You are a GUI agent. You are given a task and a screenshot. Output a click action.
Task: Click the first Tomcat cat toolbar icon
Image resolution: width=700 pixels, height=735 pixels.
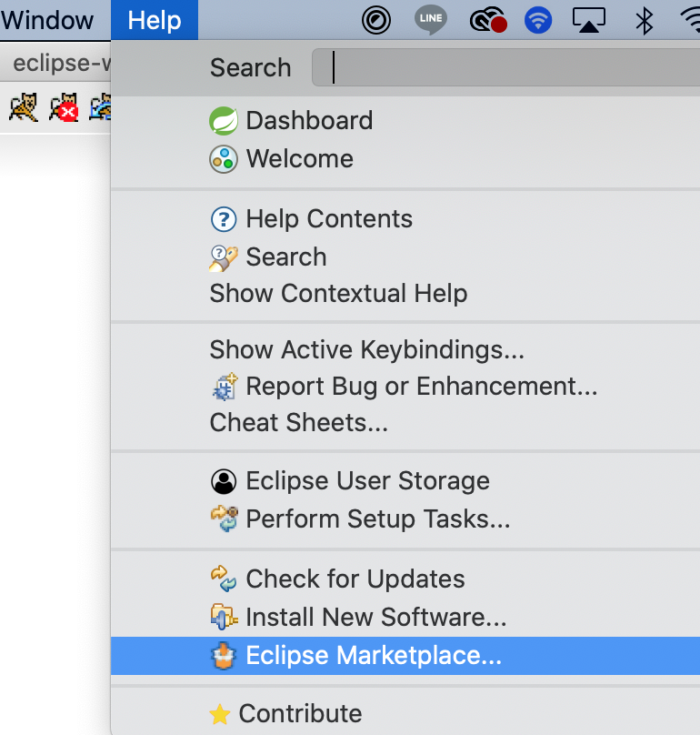click(23, 106)
